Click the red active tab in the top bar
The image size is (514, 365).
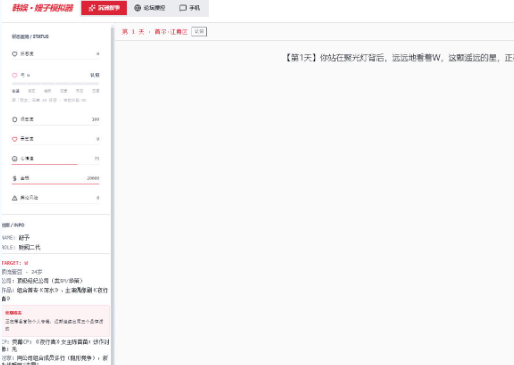pos(104,8)
